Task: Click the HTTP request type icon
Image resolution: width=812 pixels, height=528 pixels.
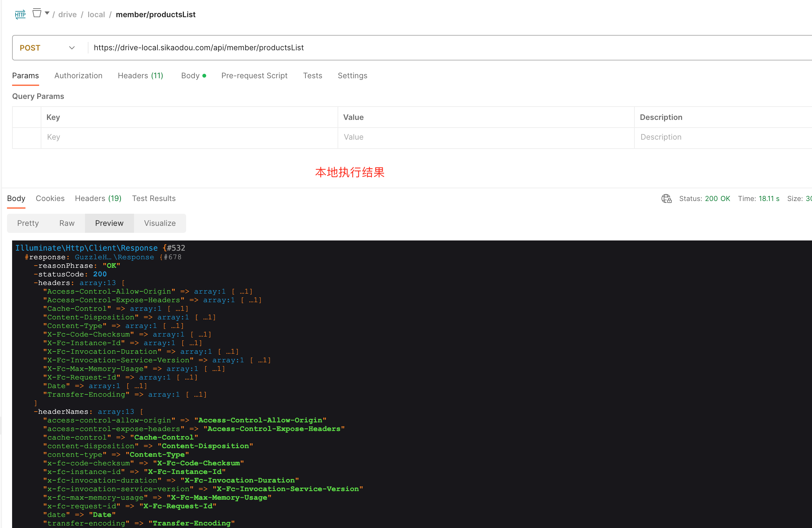Action: point(20,14)
